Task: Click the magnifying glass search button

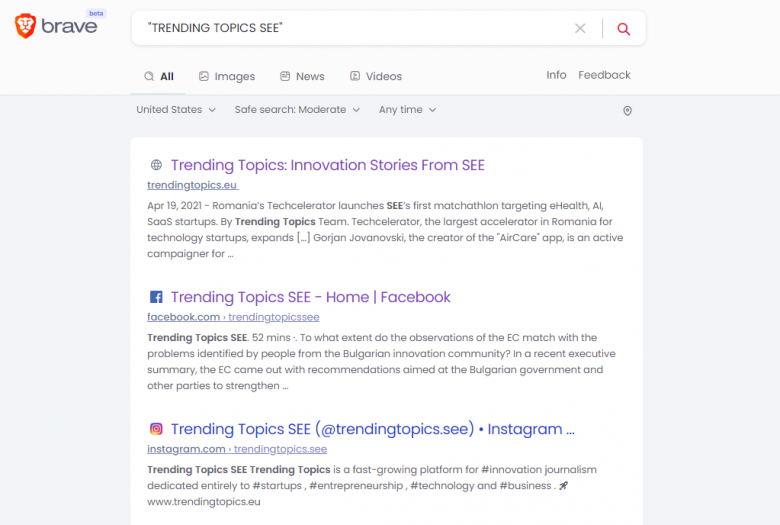Action: [x=623, y=29]
